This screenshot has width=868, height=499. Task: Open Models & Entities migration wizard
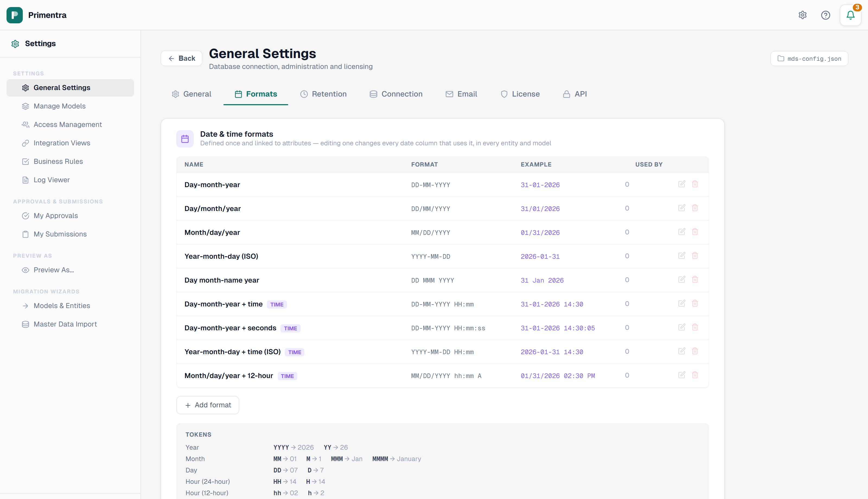point(70,306)
